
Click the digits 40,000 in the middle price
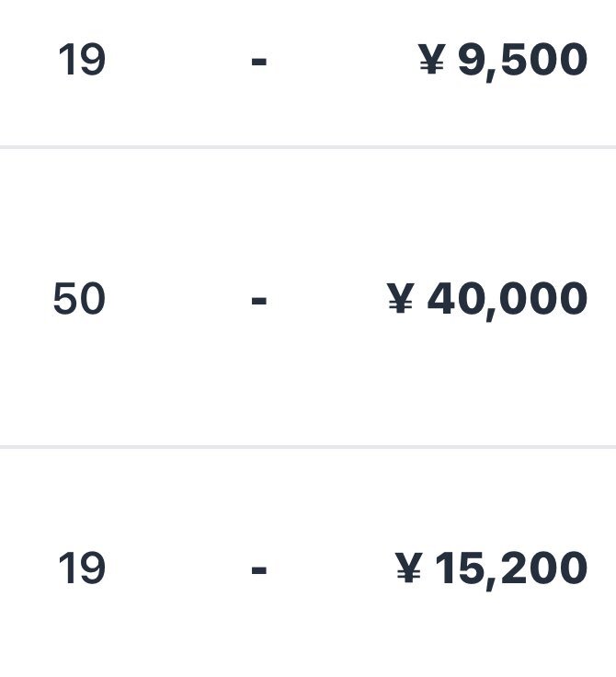(508, 301)
